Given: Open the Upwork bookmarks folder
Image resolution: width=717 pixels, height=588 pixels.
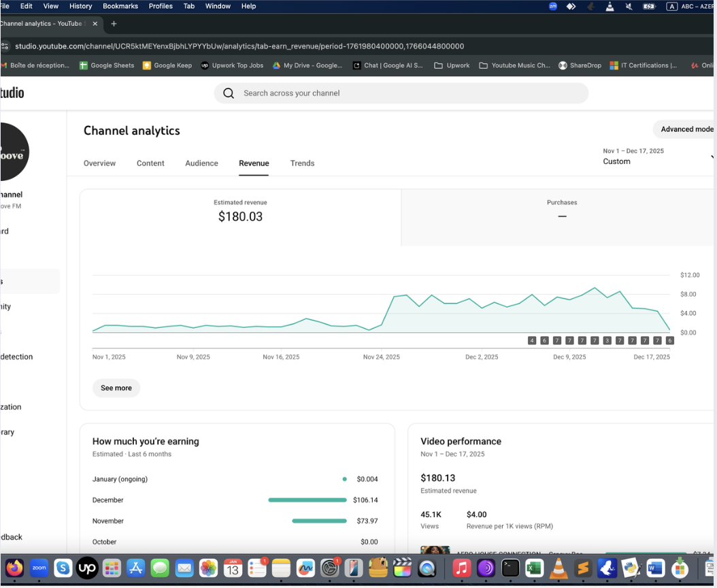Looking at the screenshot, I should (452, 65).
